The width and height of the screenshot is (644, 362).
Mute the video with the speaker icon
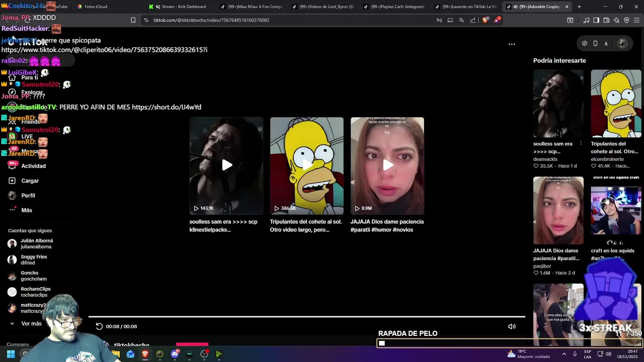512,326
